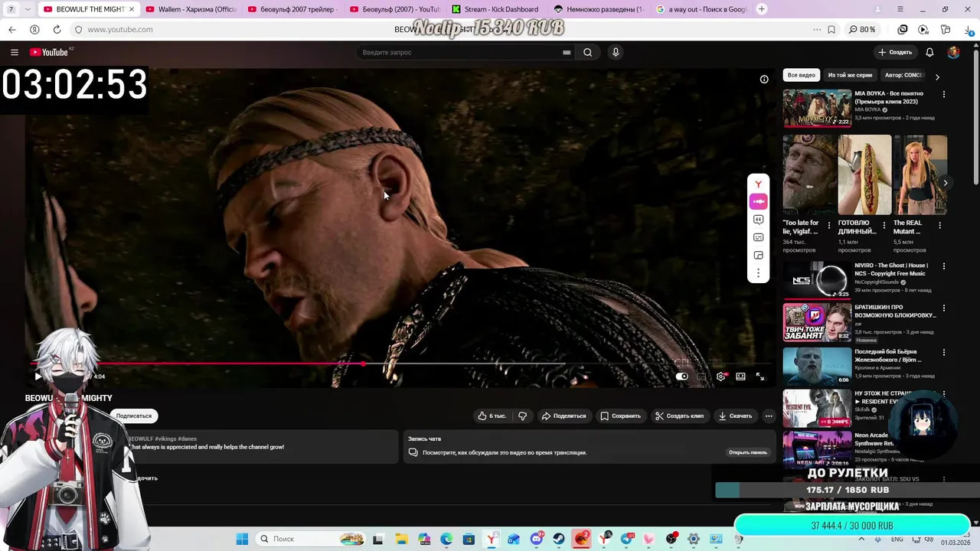Click the picture-in-picture icon in side panel
This screenshot has width=980, height=551.
point(758,256)
